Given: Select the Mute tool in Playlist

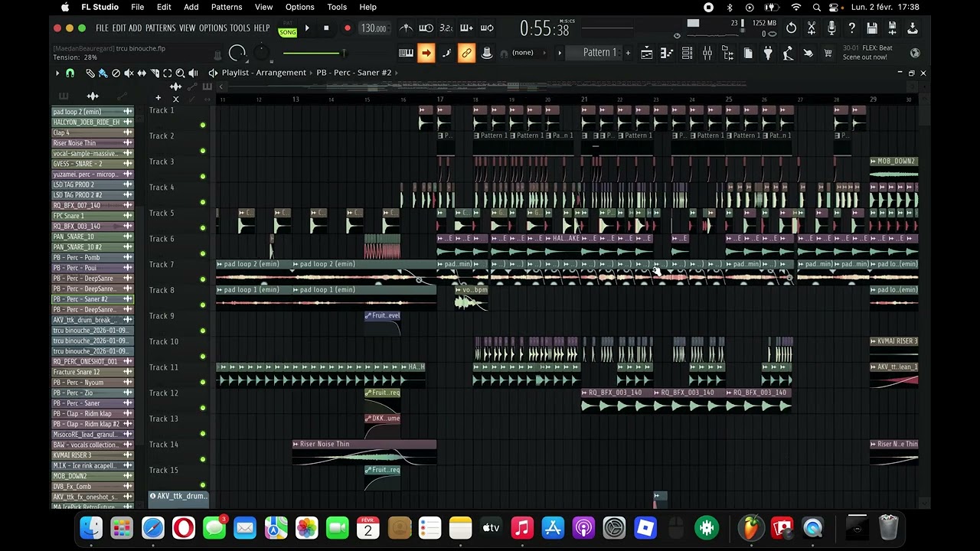Looking at the screenshot, I should point(129,73).
